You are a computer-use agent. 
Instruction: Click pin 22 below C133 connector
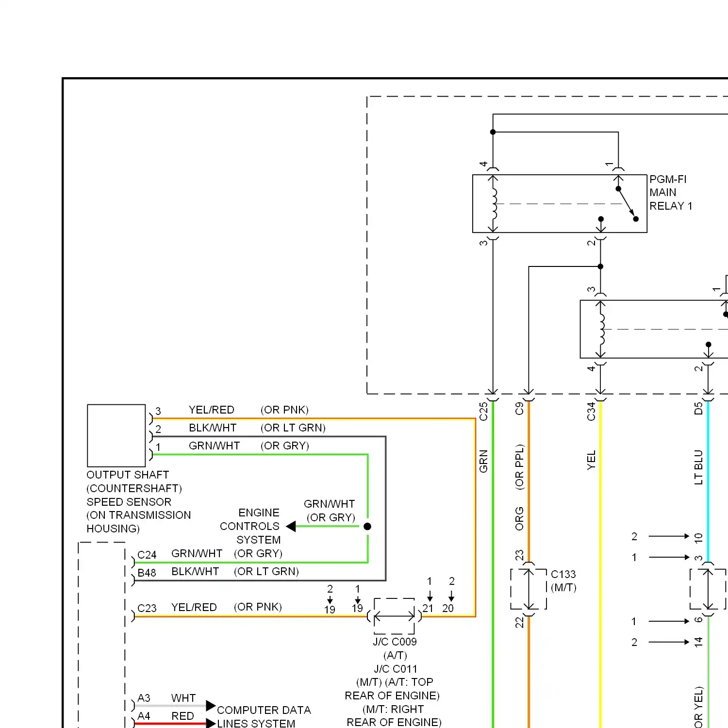pyautogui.click(x=519, y=622)
